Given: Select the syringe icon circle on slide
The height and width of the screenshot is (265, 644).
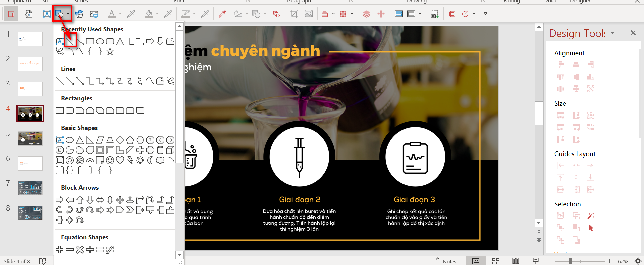Looking at the screenshot, I should (299, 157).
